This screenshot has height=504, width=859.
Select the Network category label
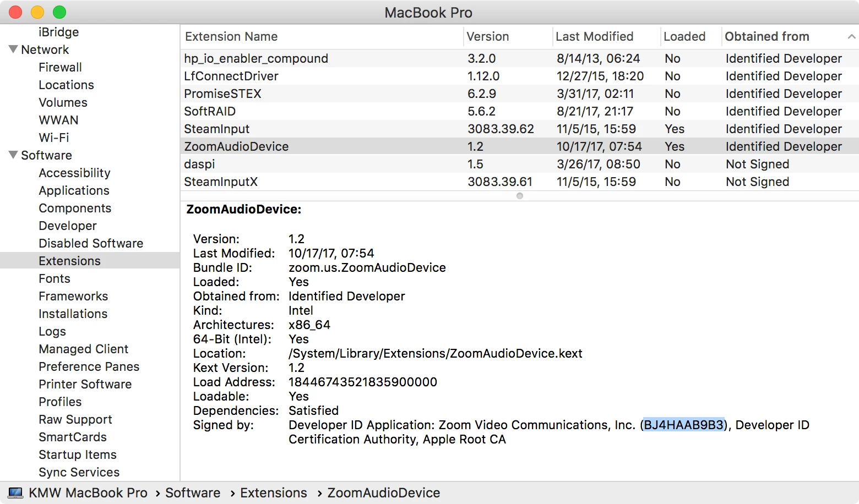tap(45, 50)
